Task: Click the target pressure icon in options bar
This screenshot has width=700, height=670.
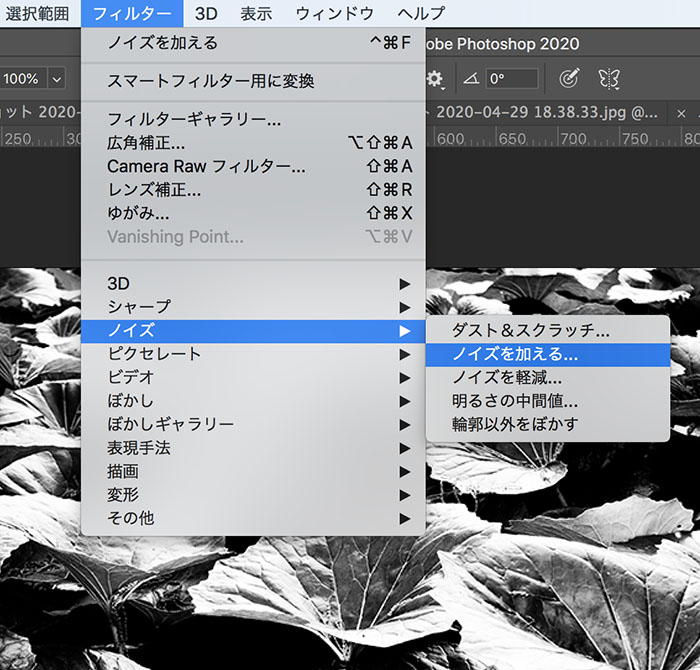Action: (x=569, y=79)
